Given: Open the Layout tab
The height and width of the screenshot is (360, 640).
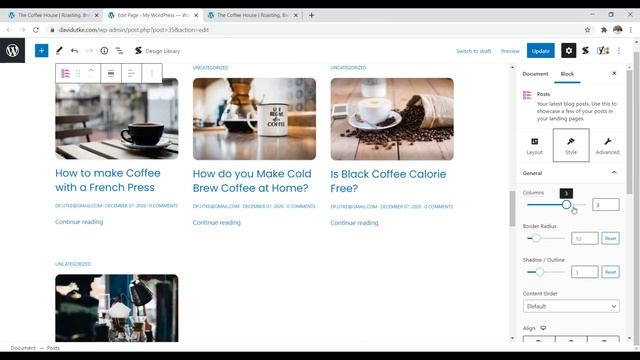Looking at the screenshot, I should click(x=534, y=146).
